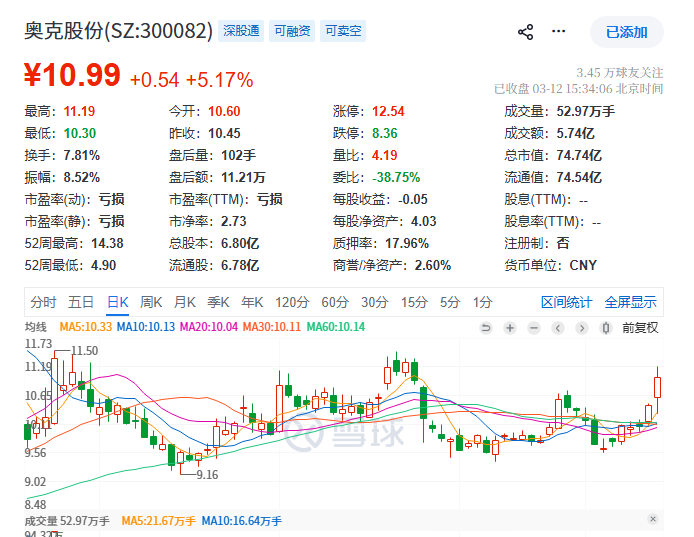Image resolution: width=694 pixels, height=537 pixels.
Task: Close the 成交量 volume indicator panel
Action: pos(653,519)
